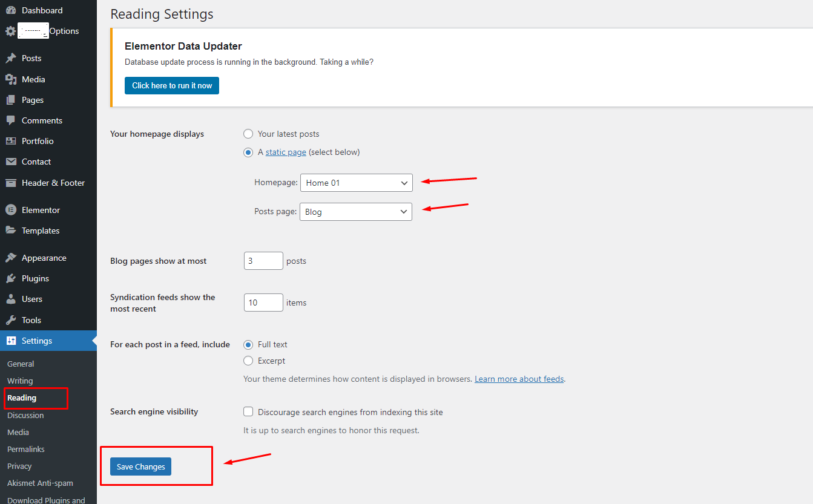Click the Comments speech bubble icon
This screenshot has width=813, height=504.
point(11,120)
